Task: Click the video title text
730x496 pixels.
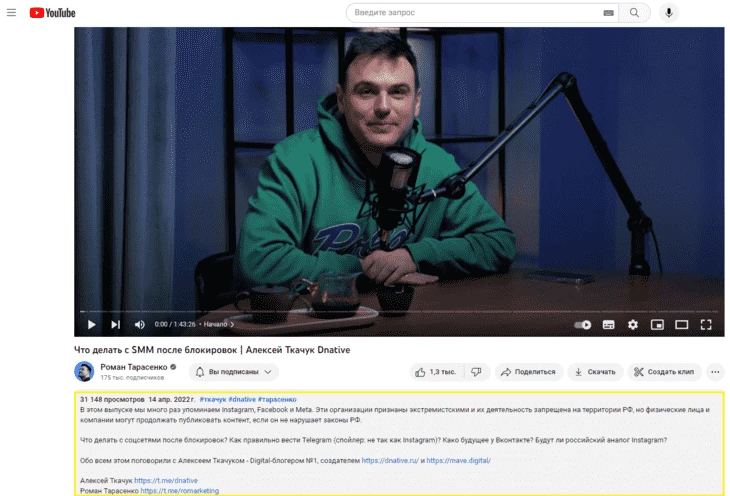Action: (x=212, y=350)
